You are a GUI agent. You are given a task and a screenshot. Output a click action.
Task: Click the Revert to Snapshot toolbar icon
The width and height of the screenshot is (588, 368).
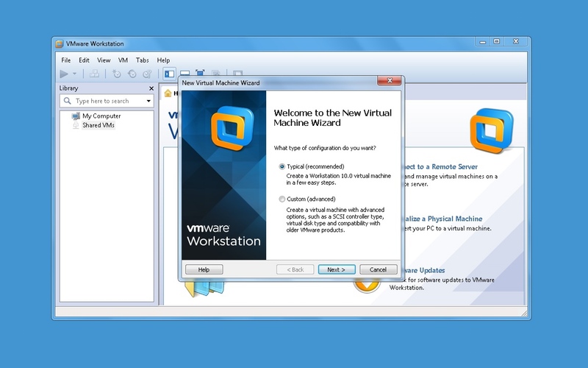pyautogui.click(x=132, y=74)
